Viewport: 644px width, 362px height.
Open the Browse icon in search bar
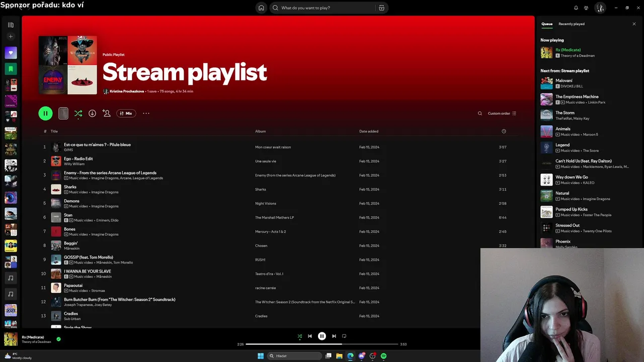381,8
